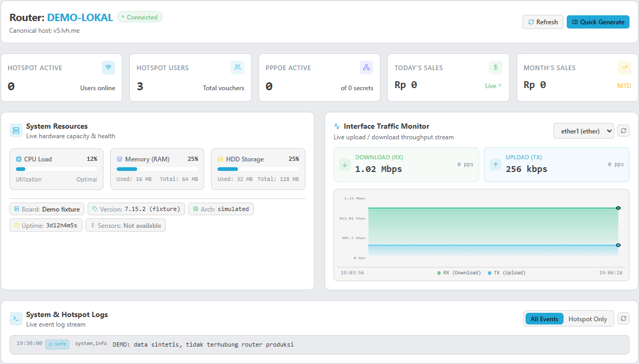Select the All Events filter
This screenshot has width=639, height=364.
[545, 319]
